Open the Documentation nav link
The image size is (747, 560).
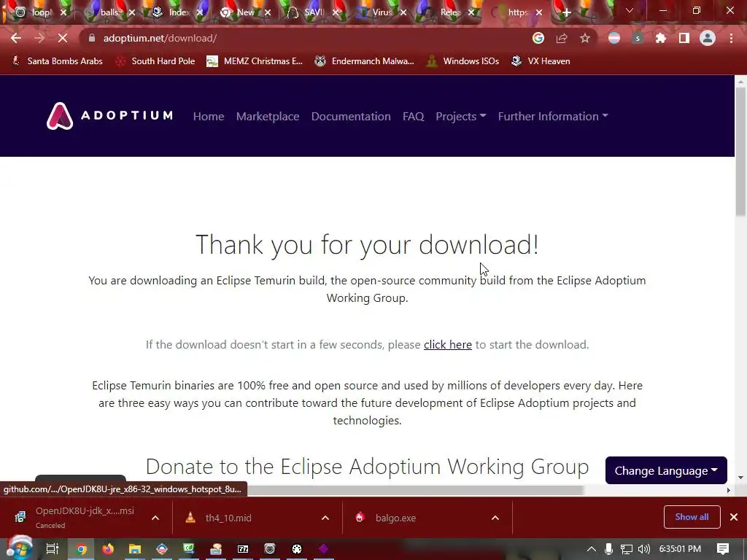click(x=351, y=116)
